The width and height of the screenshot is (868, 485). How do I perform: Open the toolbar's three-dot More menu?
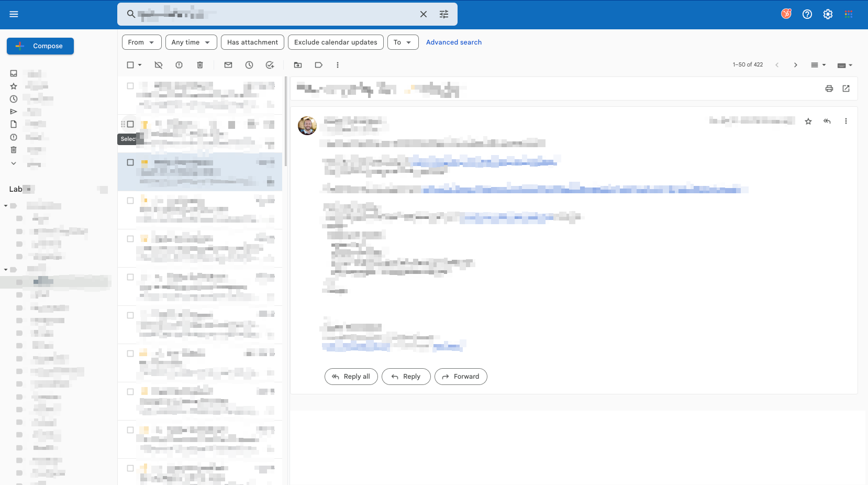[x=338, y=64]
